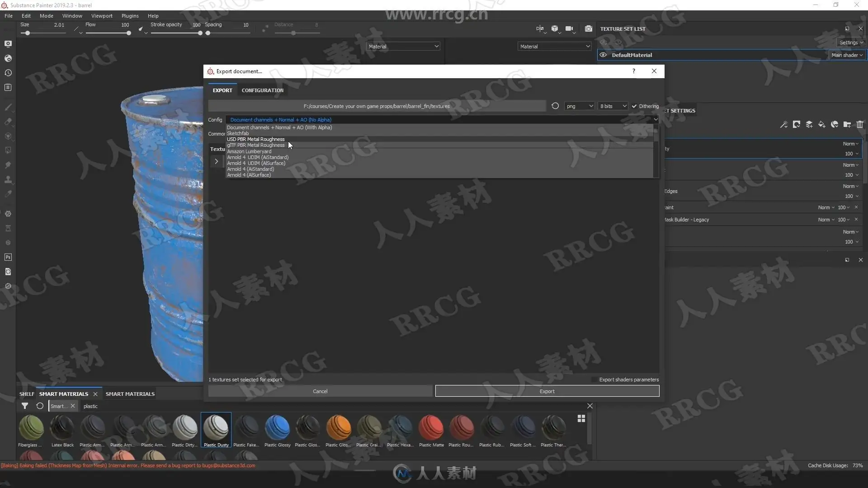Open the Photoshop export icon in left sidebar
This screenshot has height=488, width=868.
point(8,257)
